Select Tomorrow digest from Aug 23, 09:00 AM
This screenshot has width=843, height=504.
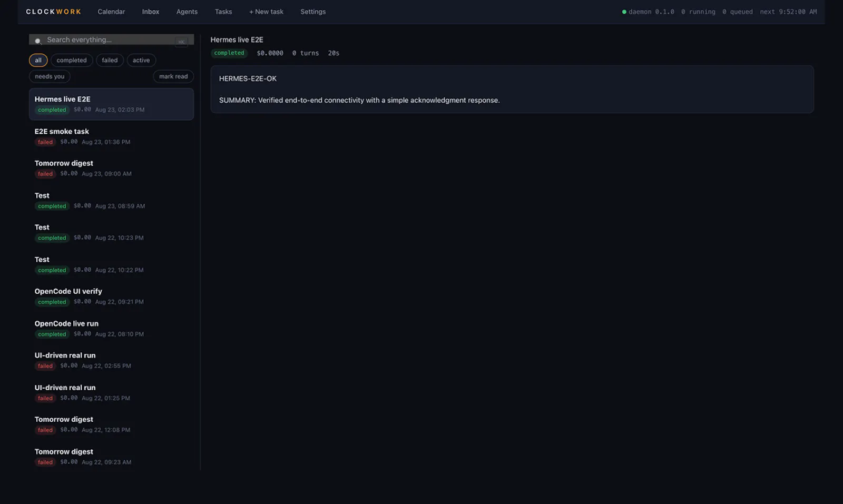tap(111, 168)
